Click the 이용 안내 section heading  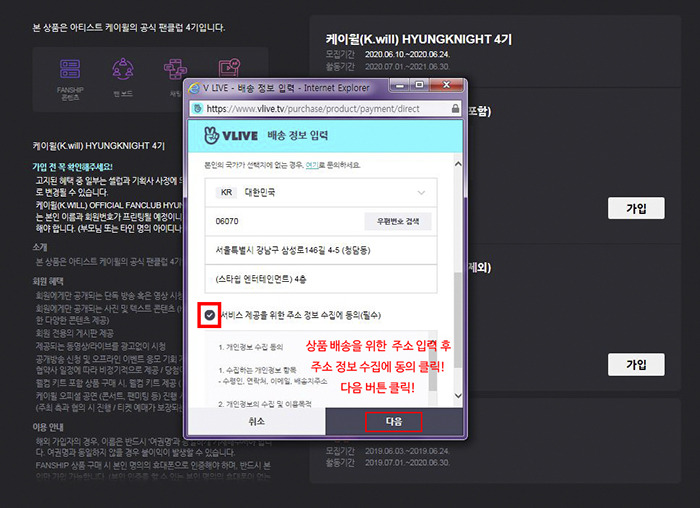pyautogui.click(x=48, y=427)
